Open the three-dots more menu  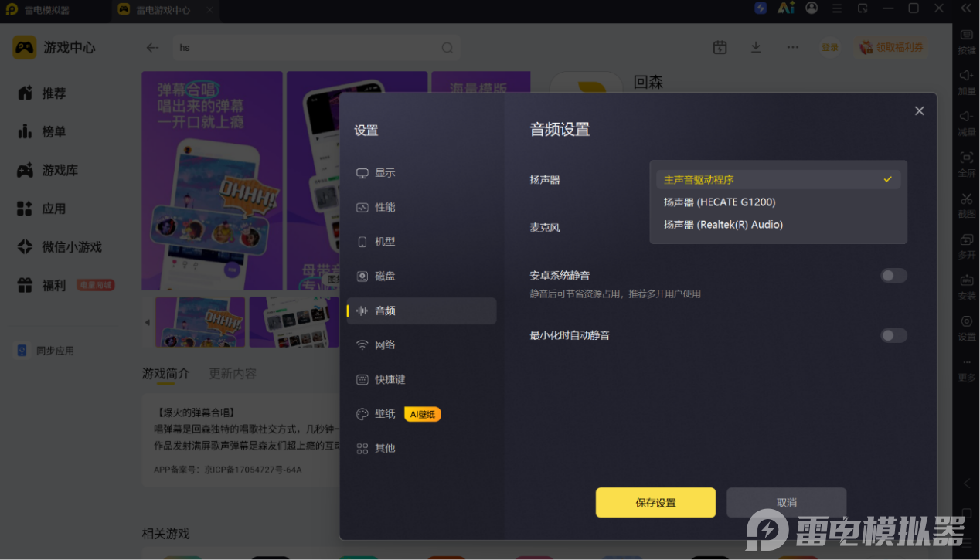[793, 47]
